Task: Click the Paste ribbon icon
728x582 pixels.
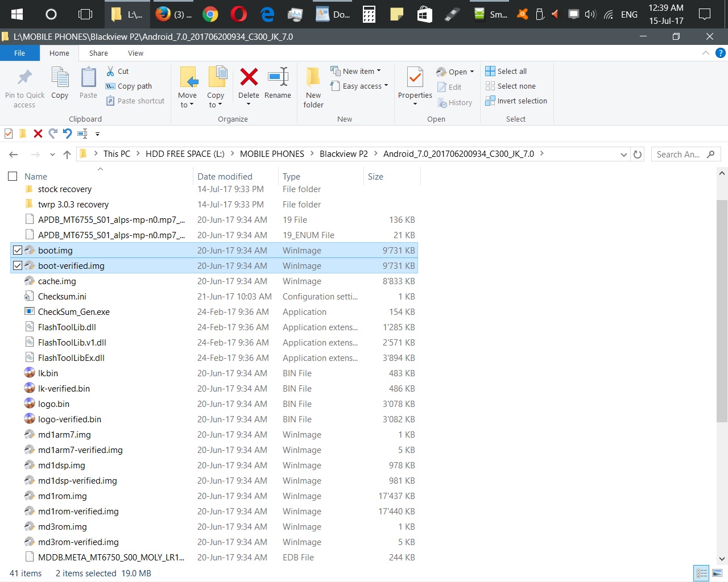Action: 88,77
